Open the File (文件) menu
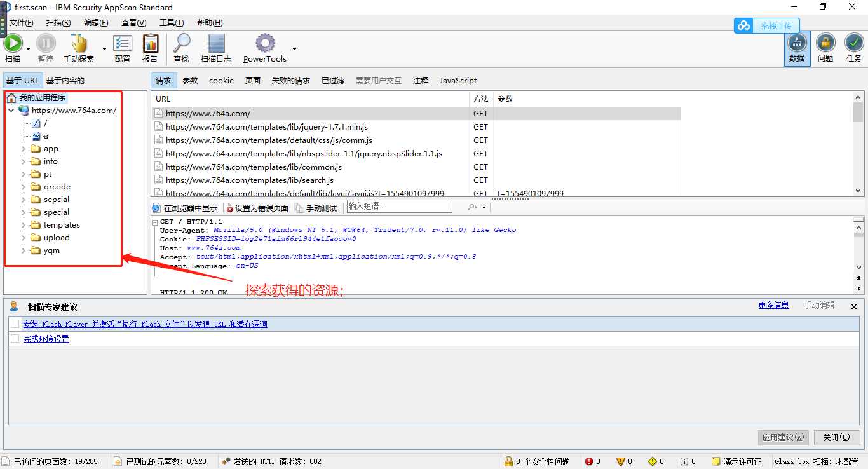This screenshot has height=469, width=868. (21, 23)
